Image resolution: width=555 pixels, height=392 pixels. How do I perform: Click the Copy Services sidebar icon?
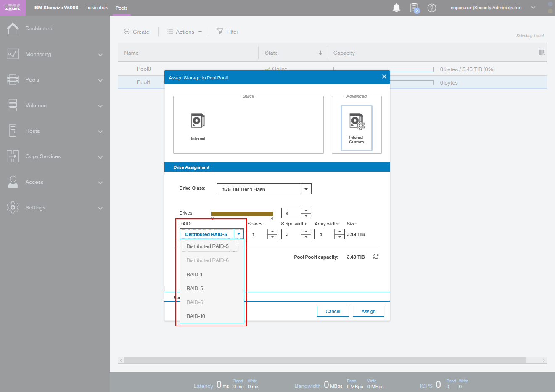[13, 156]
